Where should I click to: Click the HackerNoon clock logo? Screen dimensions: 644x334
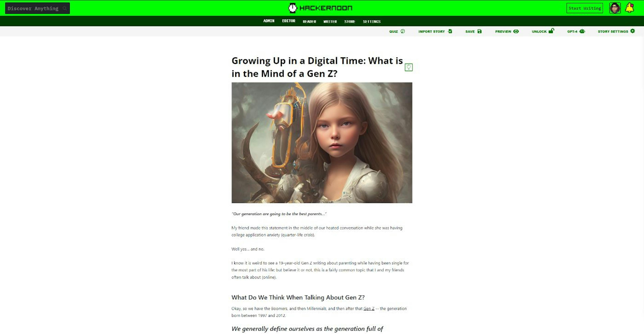tap(292, 8)
